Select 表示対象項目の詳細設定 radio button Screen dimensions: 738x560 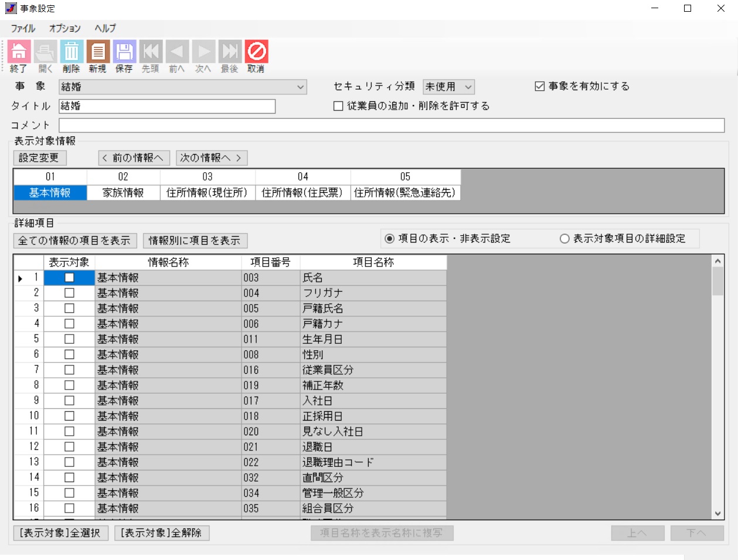pyautogui.click(x=564, y=239)
